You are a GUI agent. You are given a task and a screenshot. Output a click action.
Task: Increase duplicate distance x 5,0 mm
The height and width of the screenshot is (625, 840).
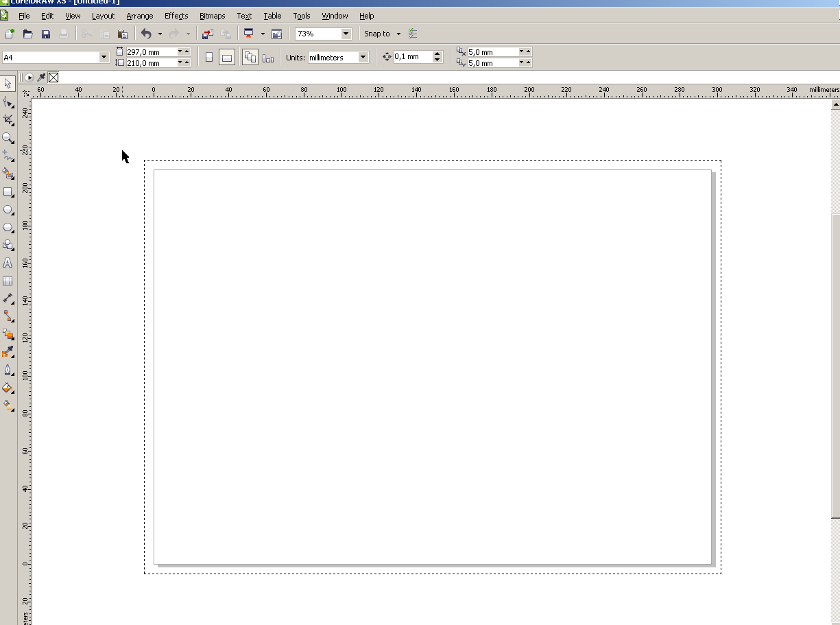(528, 51)
